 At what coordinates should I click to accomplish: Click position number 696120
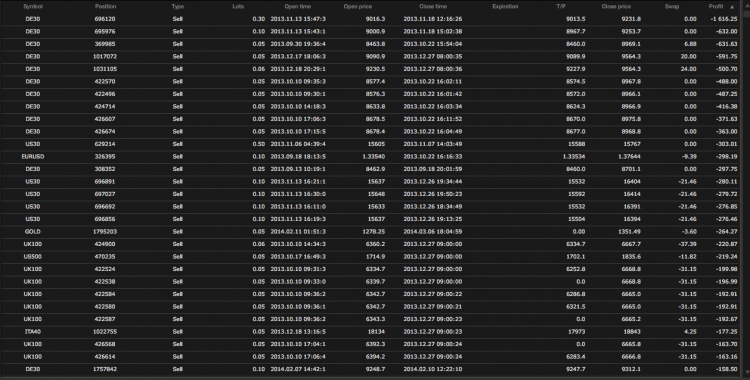(105, 19)
